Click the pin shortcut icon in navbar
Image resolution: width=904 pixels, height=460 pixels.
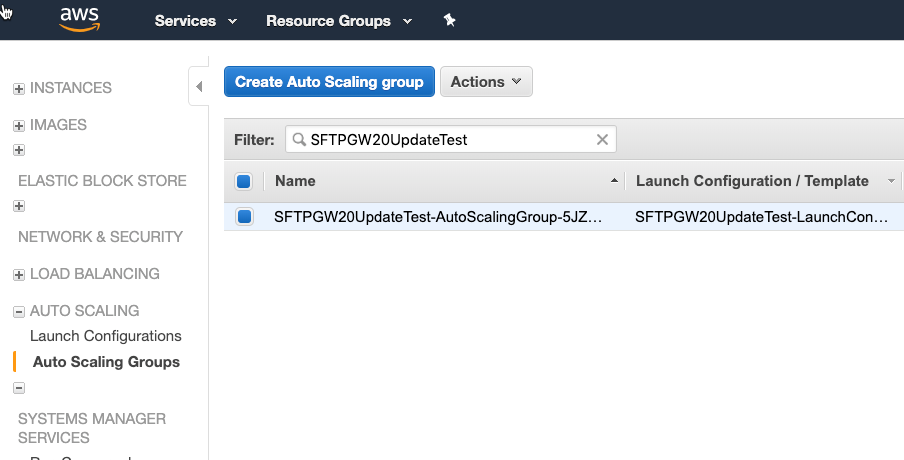point(450,20)
